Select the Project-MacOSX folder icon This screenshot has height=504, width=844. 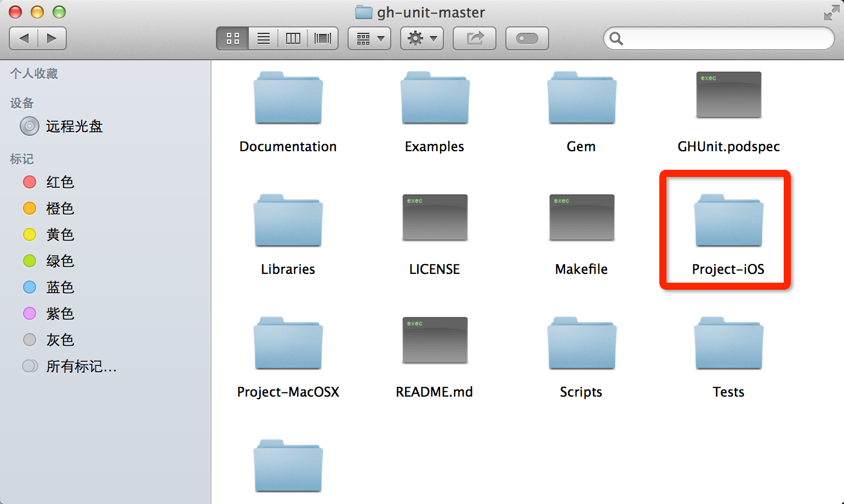coord(288,343)
